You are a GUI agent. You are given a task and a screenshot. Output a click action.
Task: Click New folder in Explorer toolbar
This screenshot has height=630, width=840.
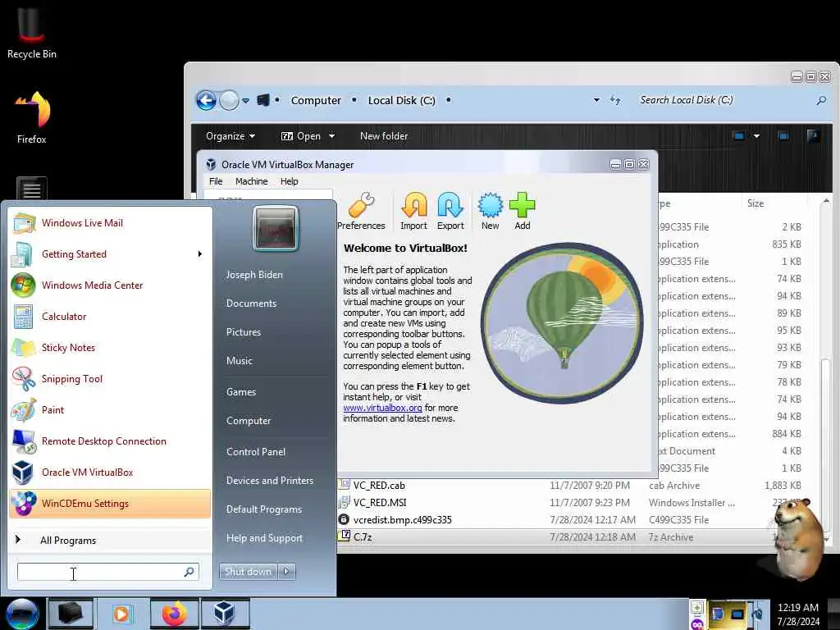pyautogui.click(x=384, y=136)
